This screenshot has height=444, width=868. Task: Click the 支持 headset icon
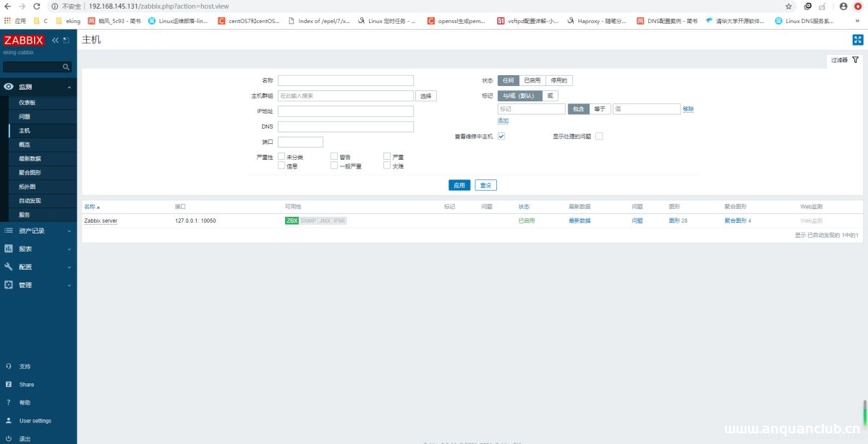point(9,366)
